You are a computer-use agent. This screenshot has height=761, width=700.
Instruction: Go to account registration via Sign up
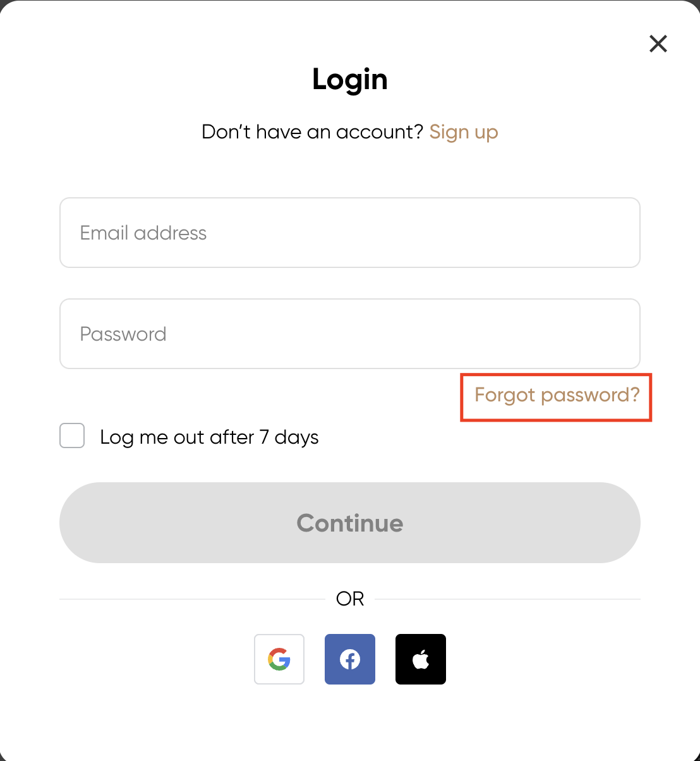click(x=464, y=132)
